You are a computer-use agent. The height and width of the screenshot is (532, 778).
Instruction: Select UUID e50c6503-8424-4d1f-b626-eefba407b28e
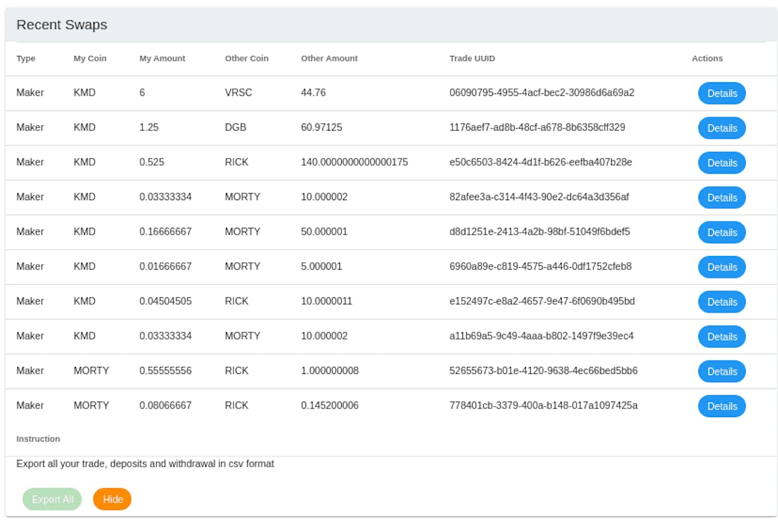(x=541, y=162)
